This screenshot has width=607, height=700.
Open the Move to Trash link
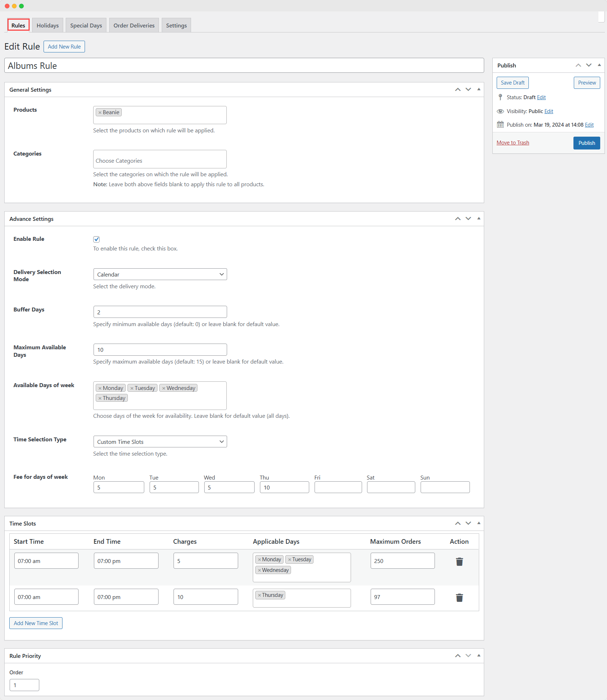(x=513, y=142)
